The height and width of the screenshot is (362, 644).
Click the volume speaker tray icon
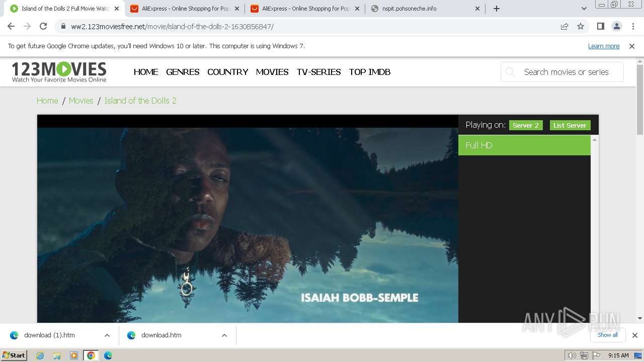572,355
